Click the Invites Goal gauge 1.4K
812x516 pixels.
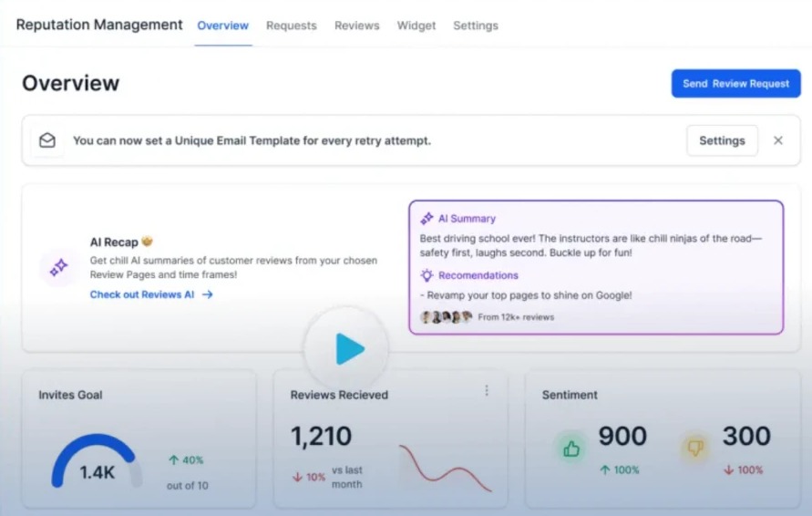pyautogui.click(x=97, y=461)
